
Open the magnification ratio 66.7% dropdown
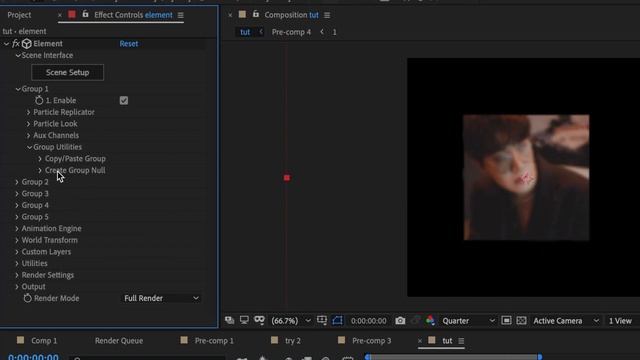point(291,321)
